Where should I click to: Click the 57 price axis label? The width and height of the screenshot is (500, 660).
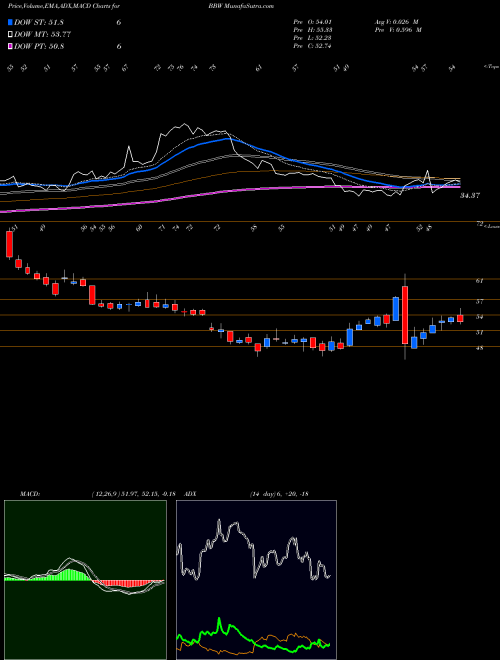click(479, 301)
